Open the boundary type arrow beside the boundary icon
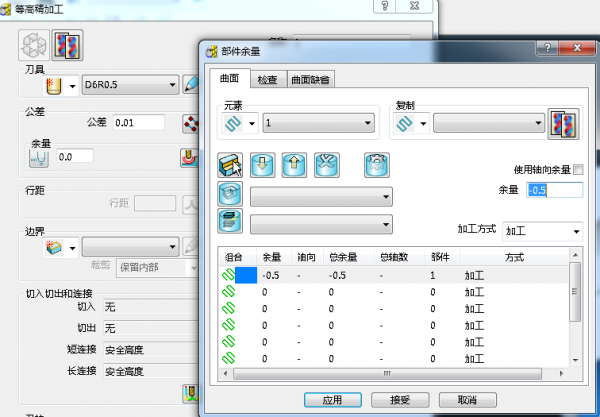This screenshot has width=600, height=417. click(72, 248)
